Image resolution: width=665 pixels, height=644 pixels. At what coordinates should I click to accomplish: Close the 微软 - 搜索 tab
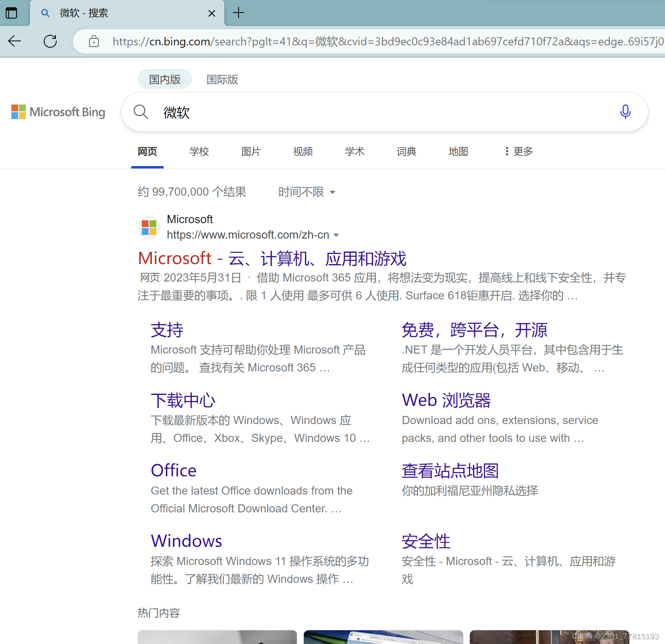(211, 13)
